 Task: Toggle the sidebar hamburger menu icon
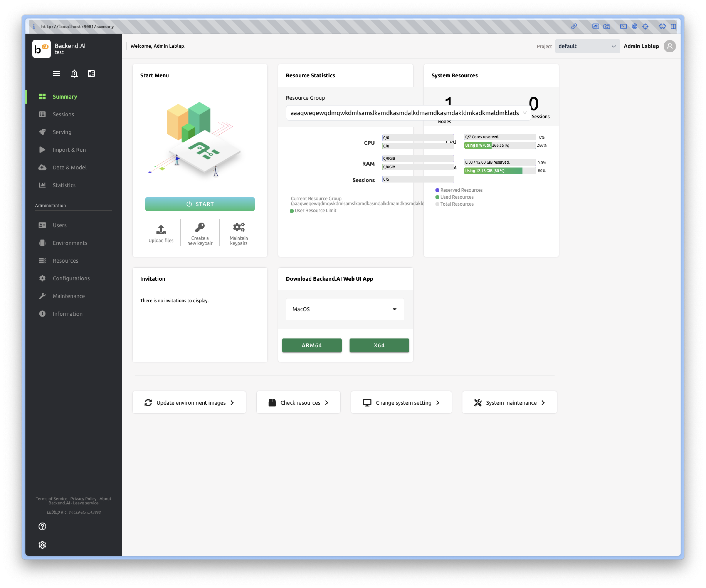[x=56, y=74]
